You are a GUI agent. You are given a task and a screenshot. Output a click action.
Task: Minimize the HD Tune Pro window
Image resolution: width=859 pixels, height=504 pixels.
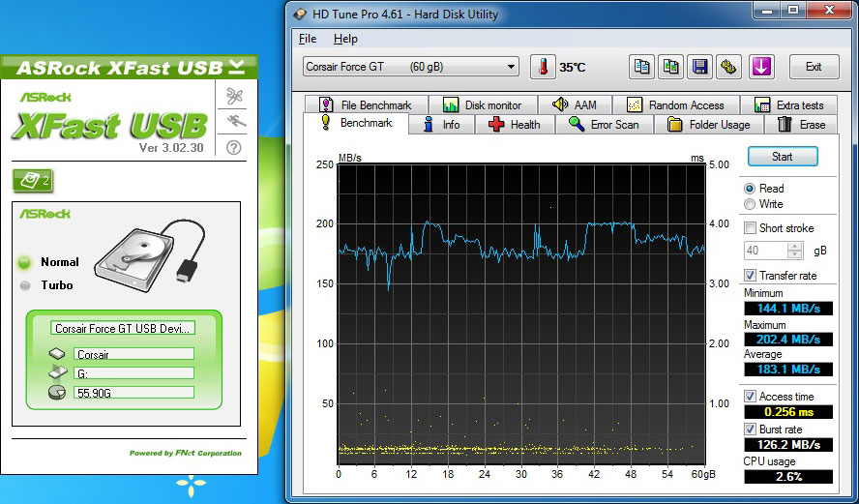click(767, 10)
